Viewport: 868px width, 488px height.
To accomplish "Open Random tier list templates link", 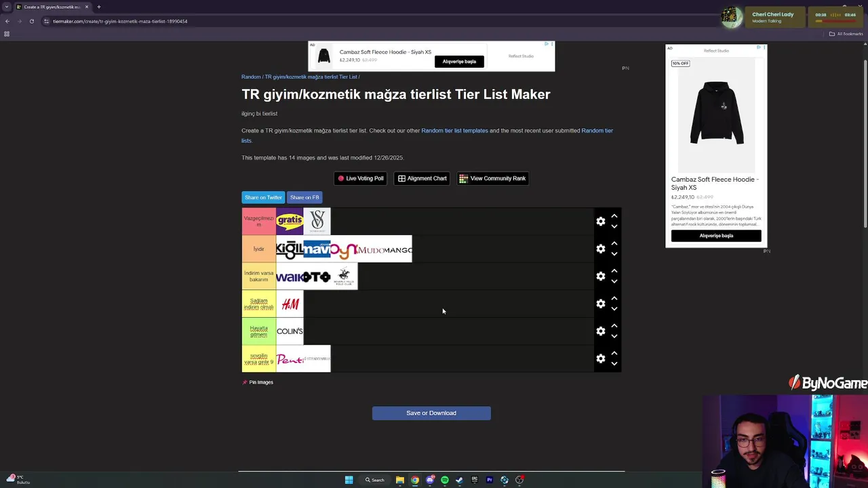I will [x=454, y=130].
